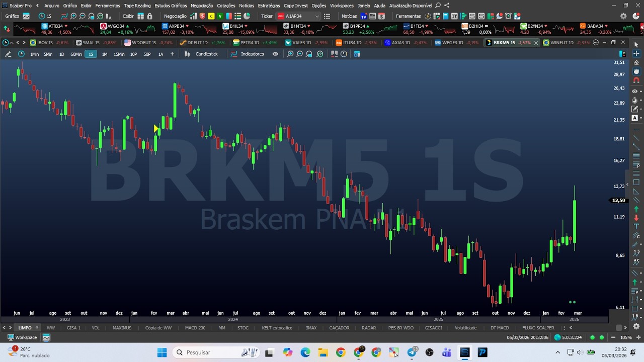Click the search icon in the title bar
Screen dimensions: 644x362
[x=438, y=6]
